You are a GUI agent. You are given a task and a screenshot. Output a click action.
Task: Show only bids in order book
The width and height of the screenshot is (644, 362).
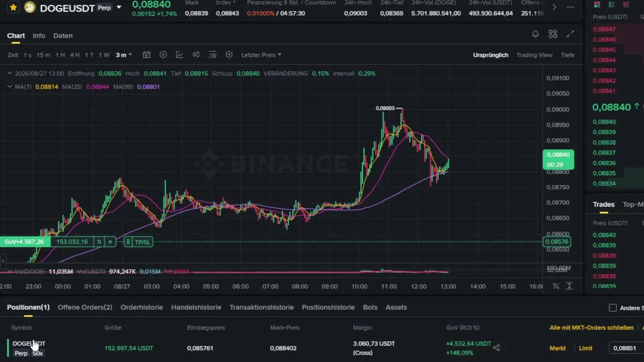tap(612, 5)
